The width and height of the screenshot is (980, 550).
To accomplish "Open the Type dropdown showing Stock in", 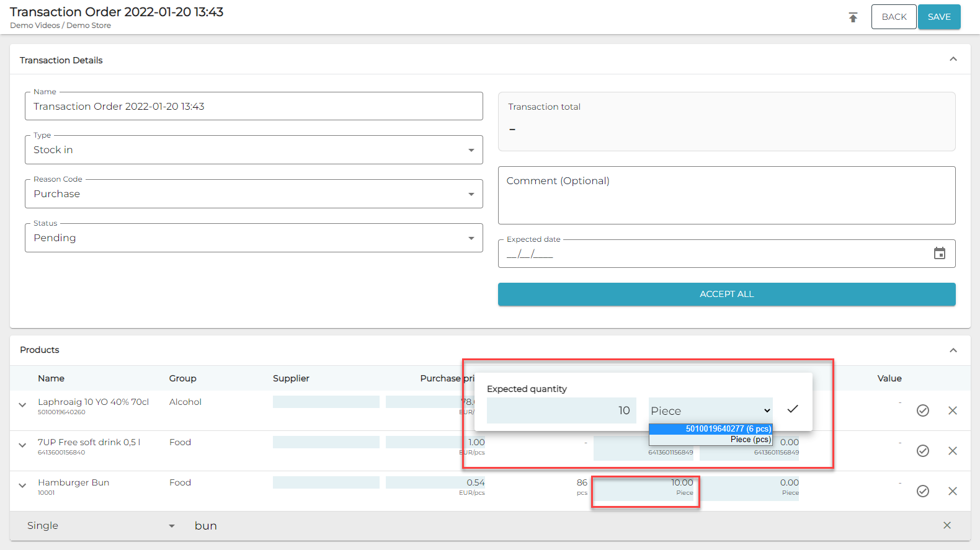I will [x=254, y=150].
